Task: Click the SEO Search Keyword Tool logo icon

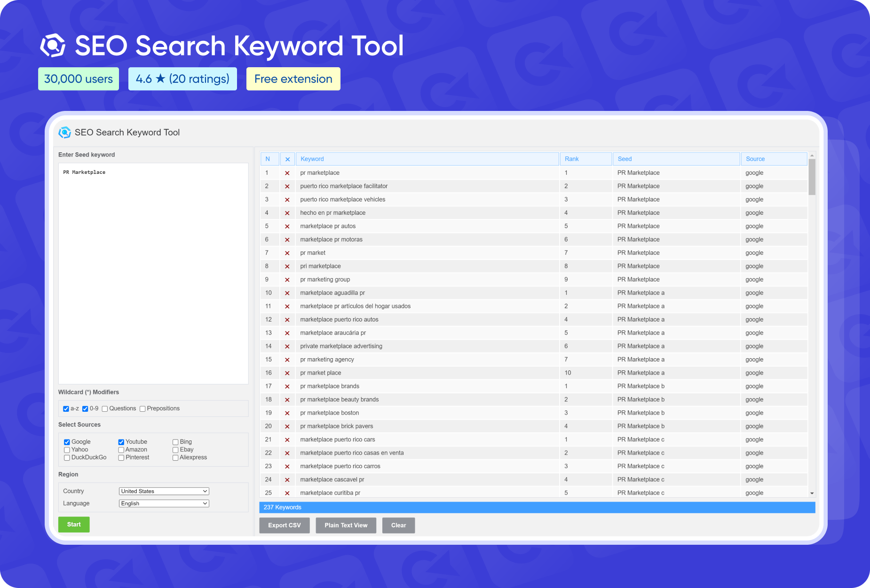Action: point(65,132)
